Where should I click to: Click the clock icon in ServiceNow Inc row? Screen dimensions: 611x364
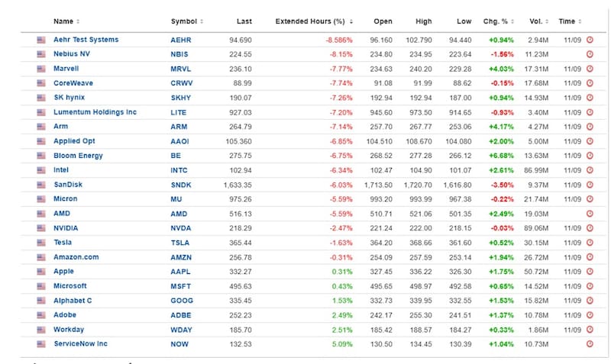[590, 344]
